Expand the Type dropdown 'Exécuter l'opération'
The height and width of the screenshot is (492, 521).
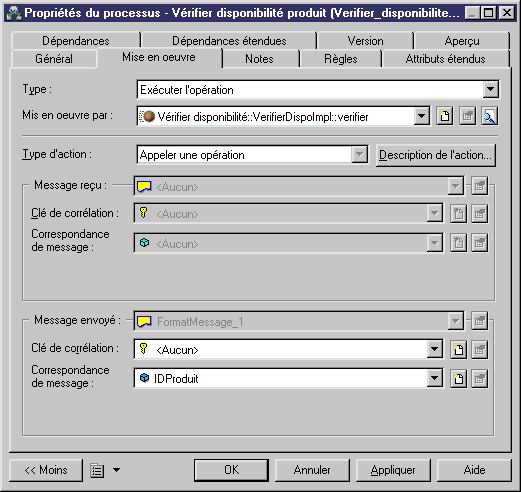490,89
